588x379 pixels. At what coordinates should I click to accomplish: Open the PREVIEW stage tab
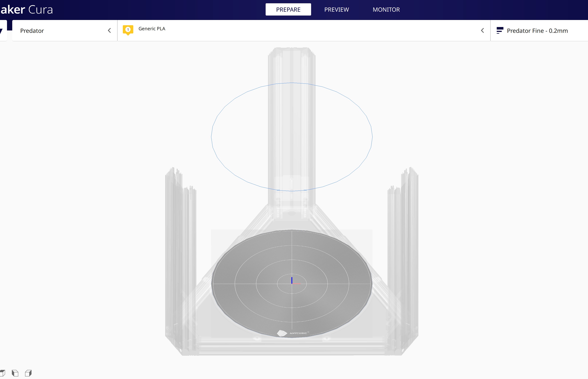point(336,10)
